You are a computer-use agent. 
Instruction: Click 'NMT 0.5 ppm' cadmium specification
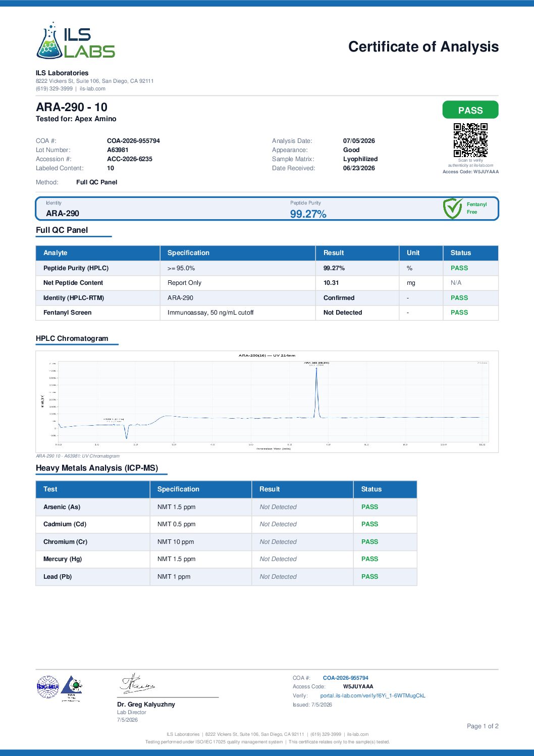(176, 524)
